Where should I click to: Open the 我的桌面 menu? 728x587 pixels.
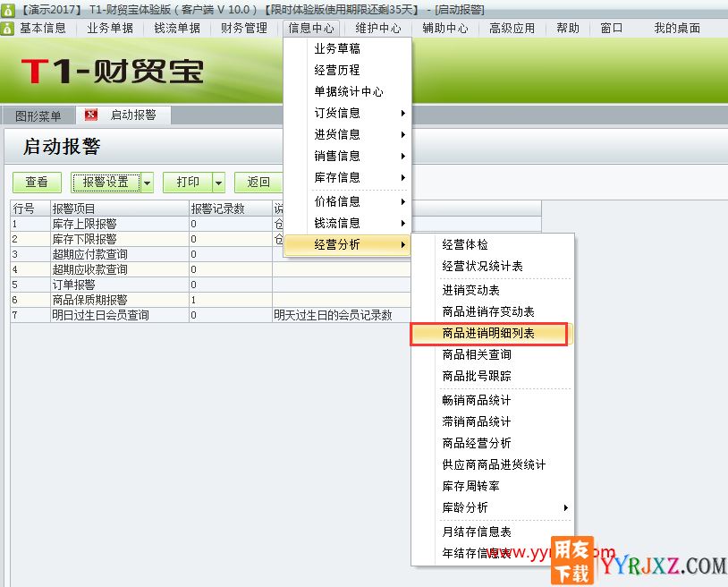pyautogui.click(x=677, y=29)
